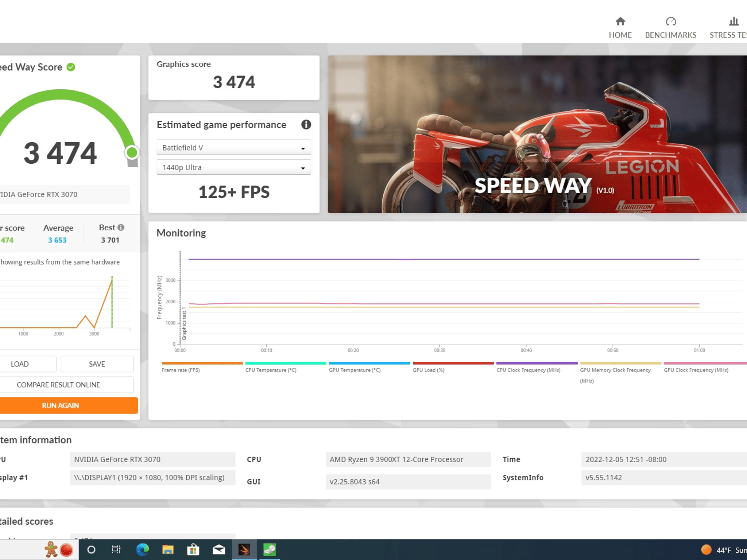Toggle the GPU Temperature legend
747x560 pixels.
(x=369, y=367)
